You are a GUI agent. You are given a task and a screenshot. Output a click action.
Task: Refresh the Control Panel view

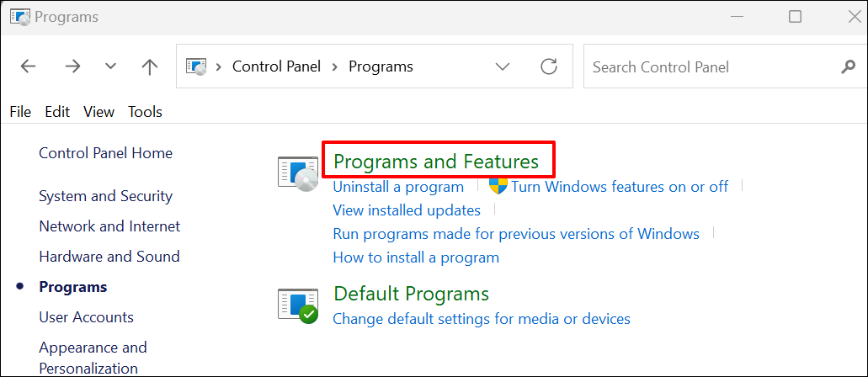pos(549,66)
